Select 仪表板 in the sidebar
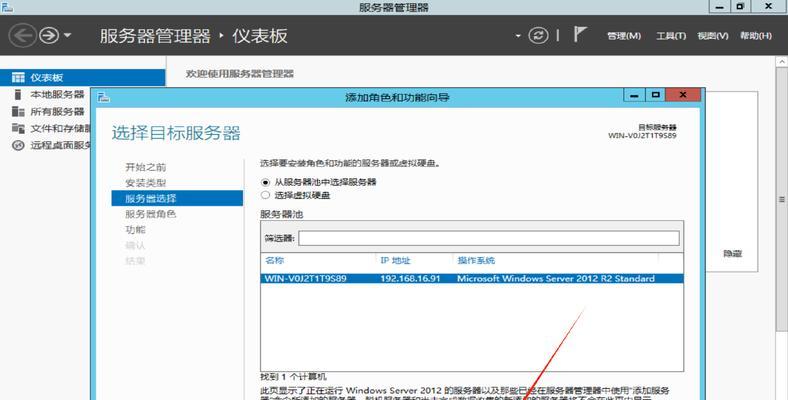Image resolution: width=788 pixels, height=400 pixels. [82, 77]
